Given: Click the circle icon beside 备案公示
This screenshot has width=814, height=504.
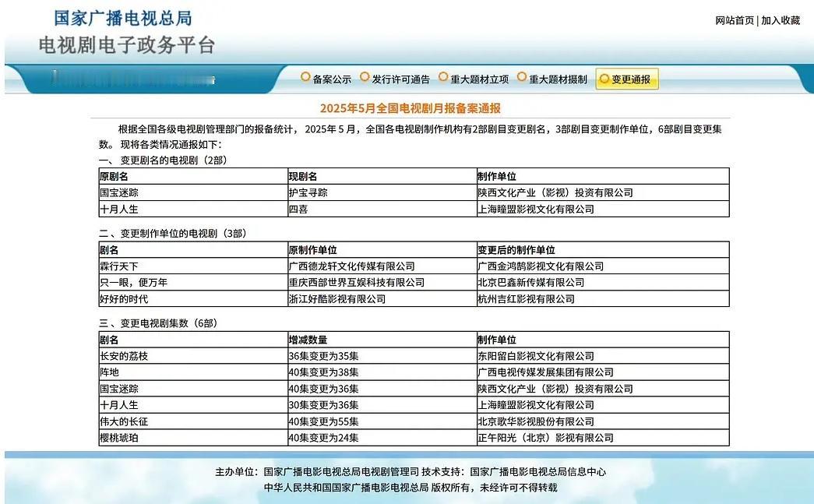Looking at the screenshot, I should (x=305, y=77).
